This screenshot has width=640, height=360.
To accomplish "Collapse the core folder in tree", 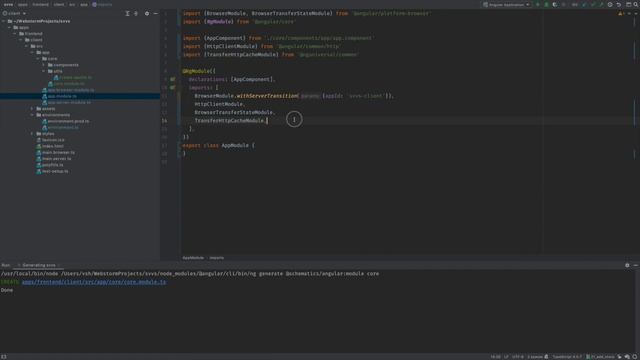I will [x=38, y=59].
